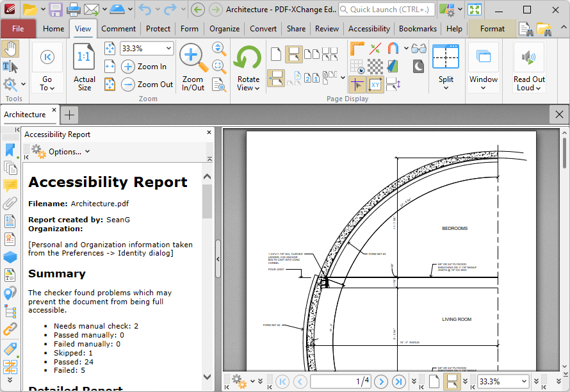The height and width of the screenshot is (392, 570).
Task: Add a new document tab
Action: (x=69, y=115)
